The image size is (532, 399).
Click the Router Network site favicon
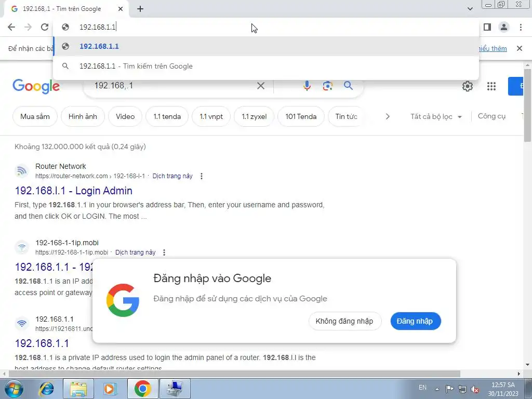click(x=22, y=170)
